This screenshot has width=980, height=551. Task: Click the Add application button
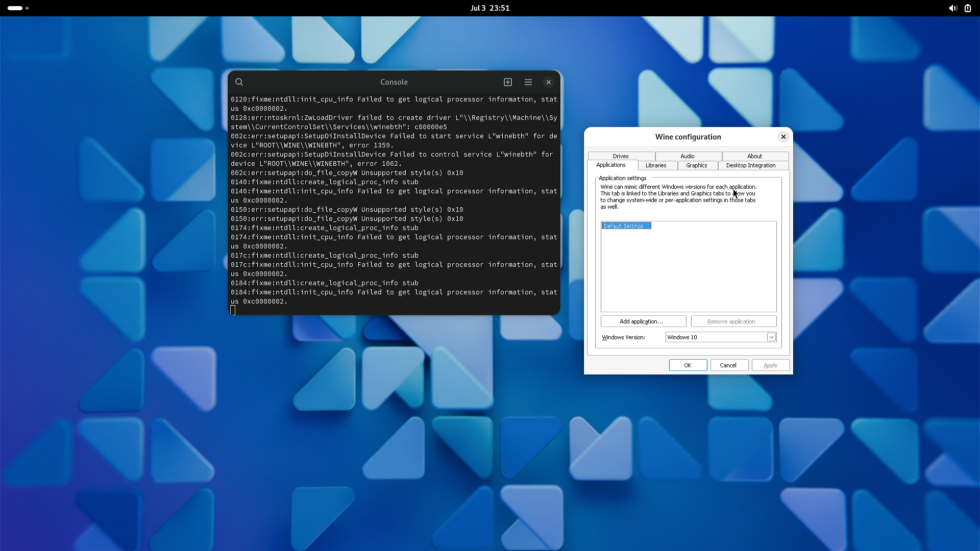(643, 321)
